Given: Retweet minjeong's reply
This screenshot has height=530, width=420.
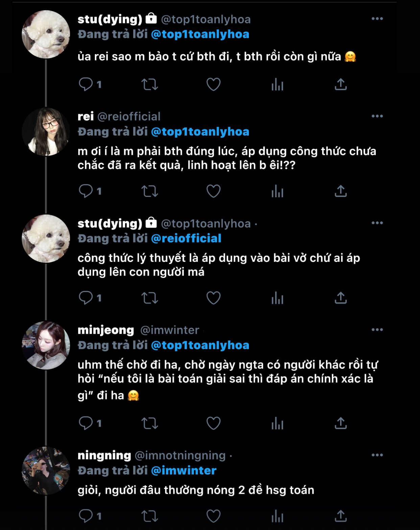Looking at the screenshot, I should click(149, 423).
